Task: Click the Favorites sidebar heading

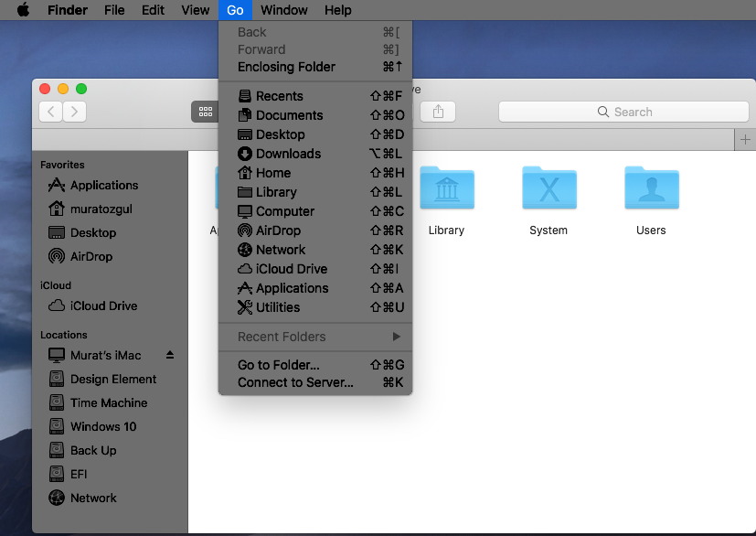Action: [x=62, y=165]
